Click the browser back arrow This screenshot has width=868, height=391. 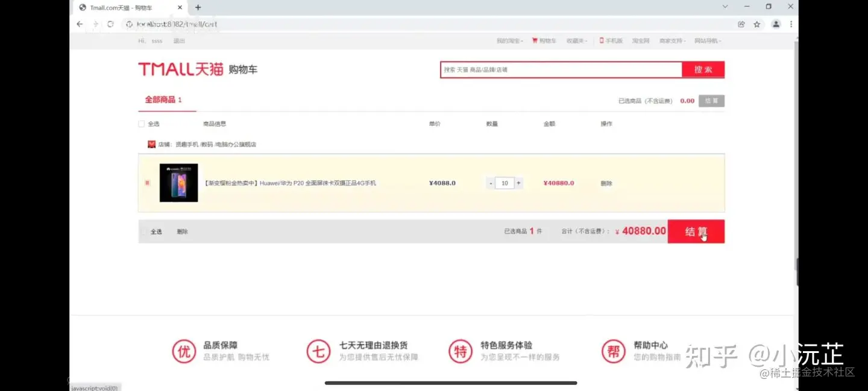(80, 24)
